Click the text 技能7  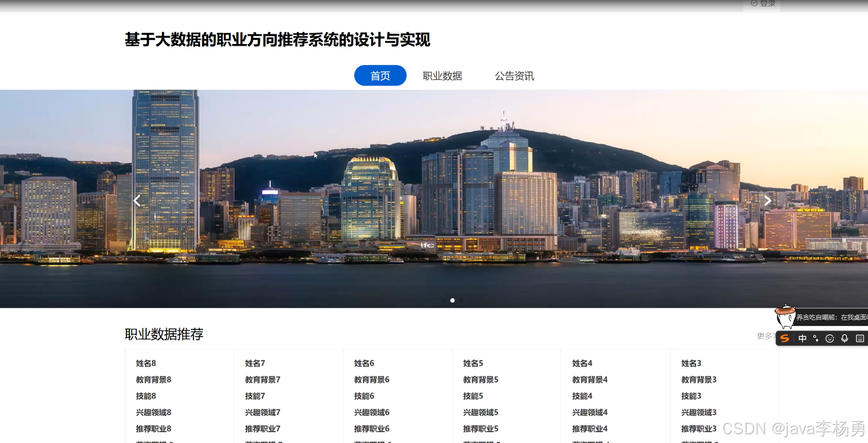[x=255, y=396]
